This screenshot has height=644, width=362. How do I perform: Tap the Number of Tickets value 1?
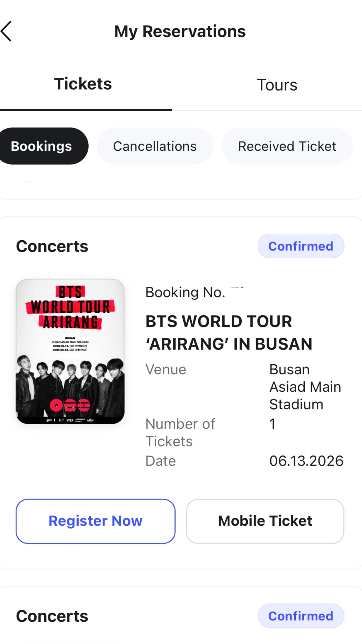click(272, 424)
